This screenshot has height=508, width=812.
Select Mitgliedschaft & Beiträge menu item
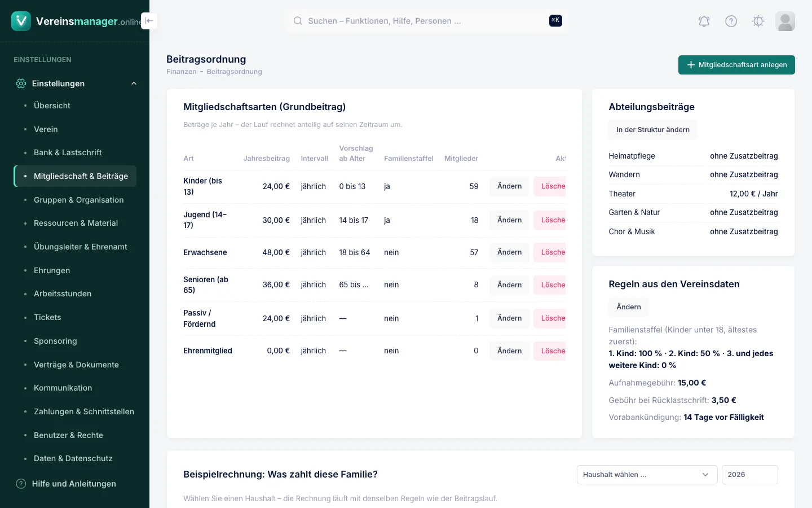click(75, 176)
